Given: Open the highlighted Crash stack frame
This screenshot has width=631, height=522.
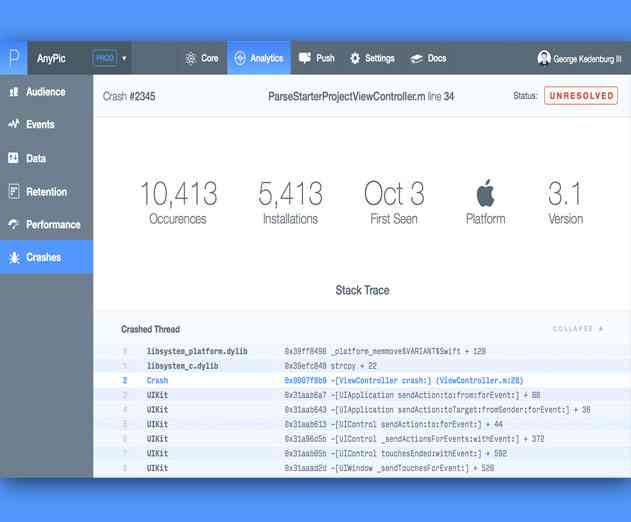Looking at the screenshot, I should tap(362, 380).
